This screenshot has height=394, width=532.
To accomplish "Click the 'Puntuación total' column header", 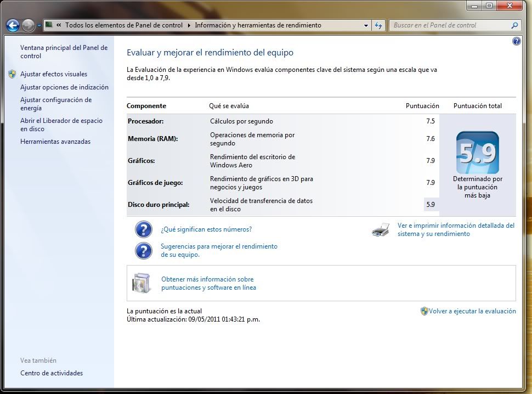I will (477, 106).
